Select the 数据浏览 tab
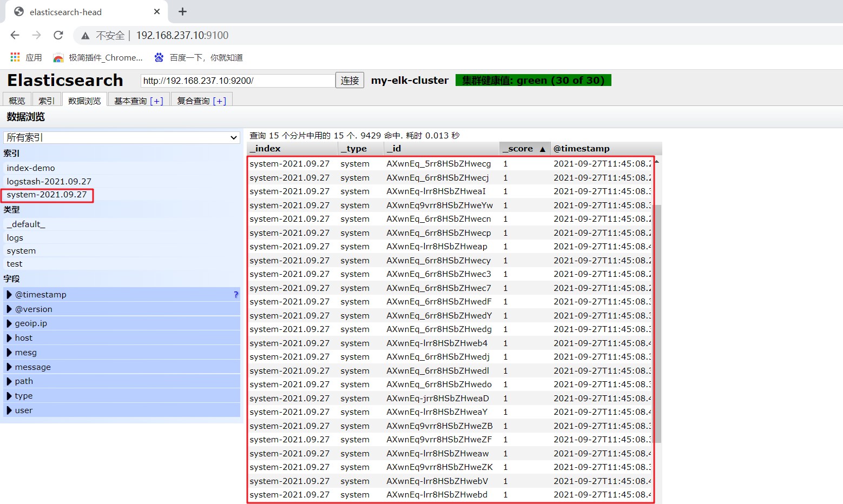Image resolution: width=843 pixels, height=504 pixels. pyautogui.click(x=84, y=100)
